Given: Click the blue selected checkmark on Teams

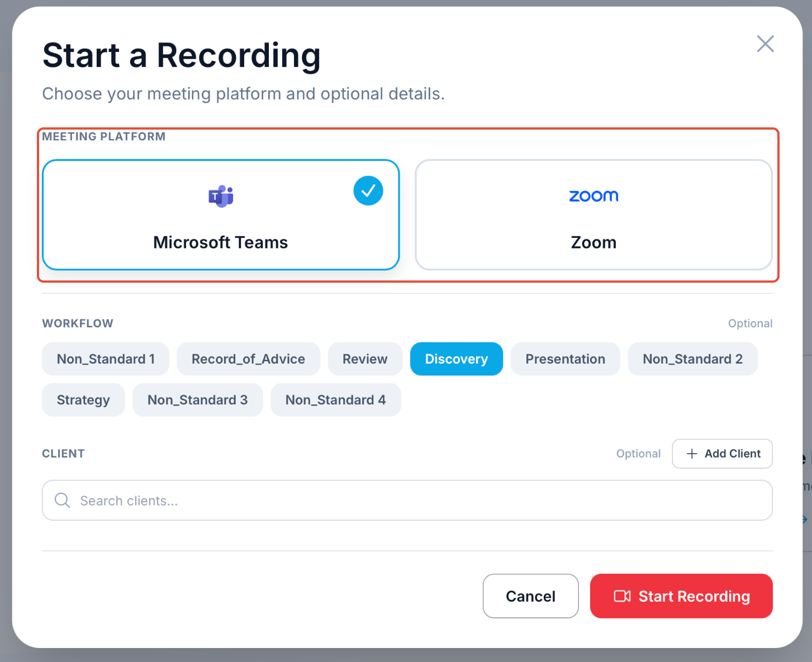Looking at the screenshot, I should 368,191.
